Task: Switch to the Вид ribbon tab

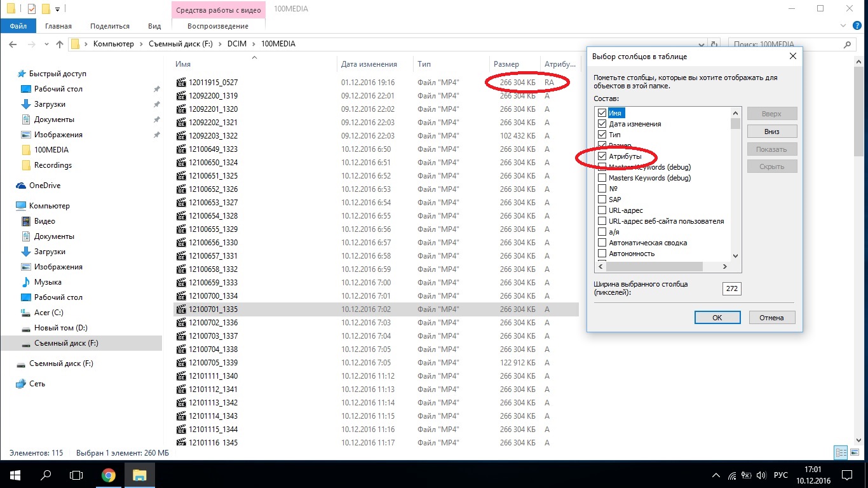Action: (154, 26)
